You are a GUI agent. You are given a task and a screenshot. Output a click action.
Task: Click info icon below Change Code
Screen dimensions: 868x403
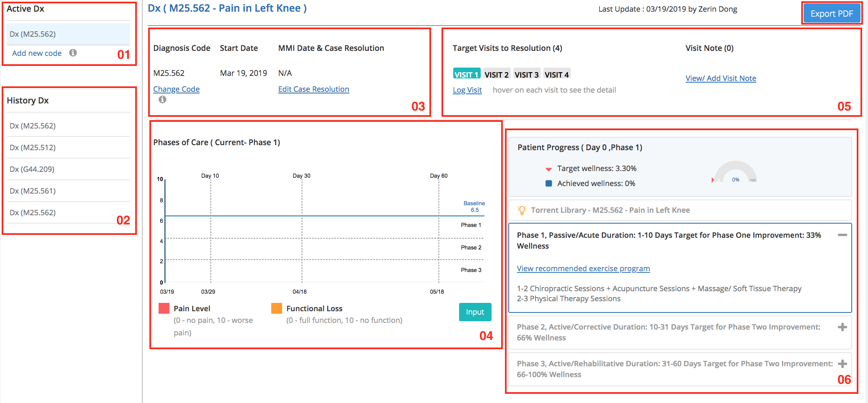coord(162,99)
